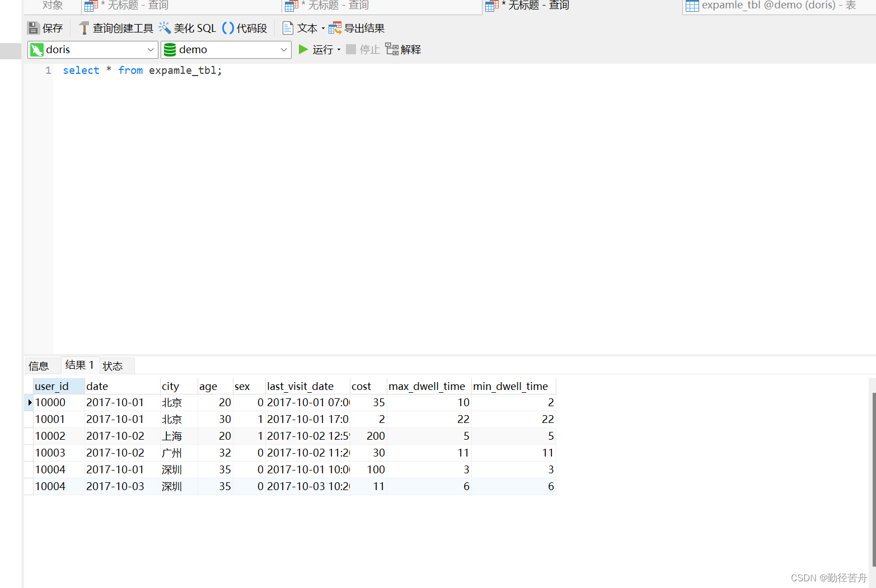Click last_visit_date cell 2017-10-02 12:5

point(308,436)
